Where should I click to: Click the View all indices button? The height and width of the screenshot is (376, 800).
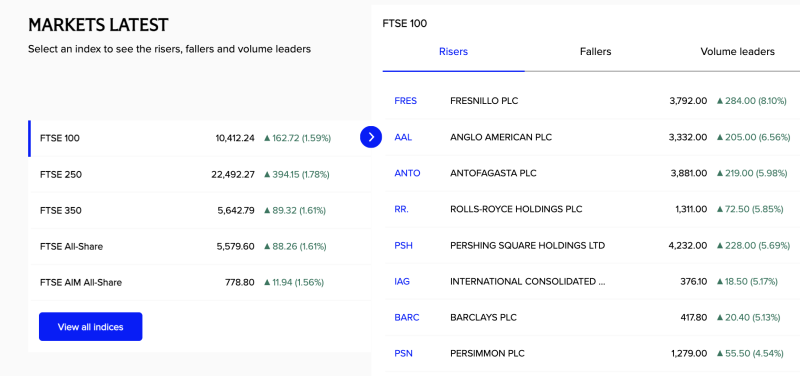91,327
